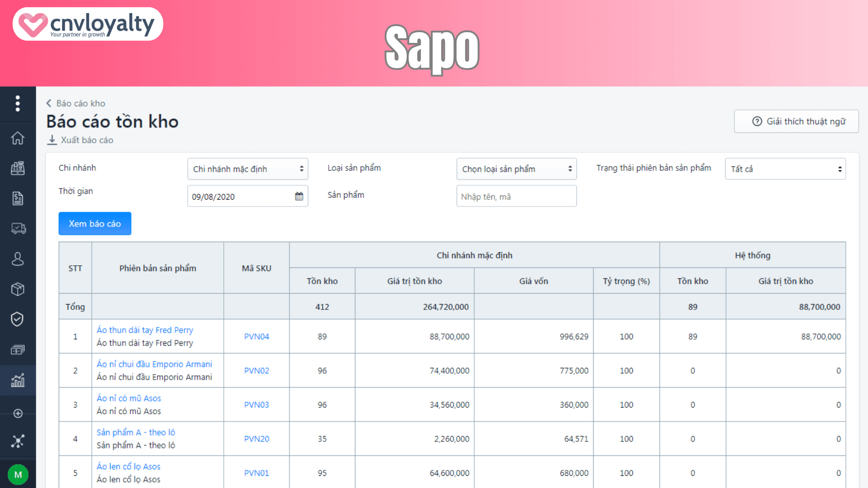
Task: Select the products box icon in sidebar
Action: 18,289
